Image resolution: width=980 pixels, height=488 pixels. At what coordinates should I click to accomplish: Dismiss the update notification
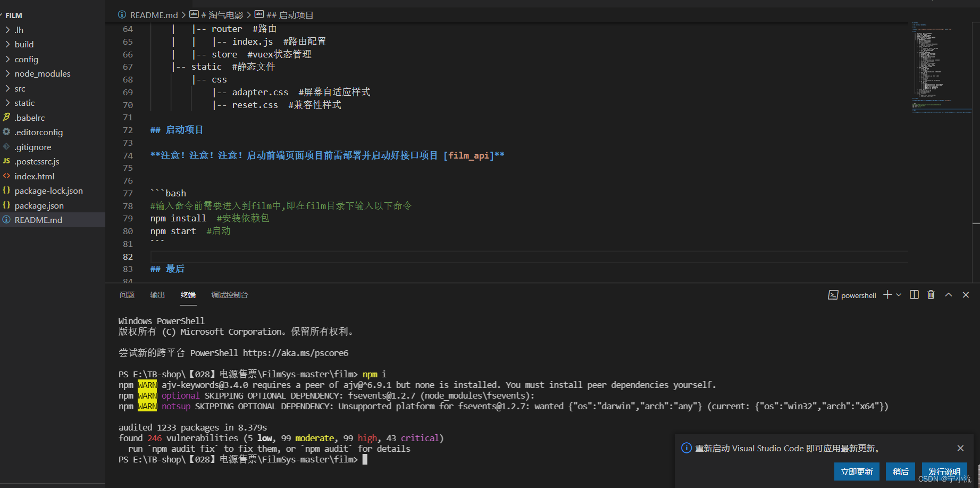click(960, 448)
